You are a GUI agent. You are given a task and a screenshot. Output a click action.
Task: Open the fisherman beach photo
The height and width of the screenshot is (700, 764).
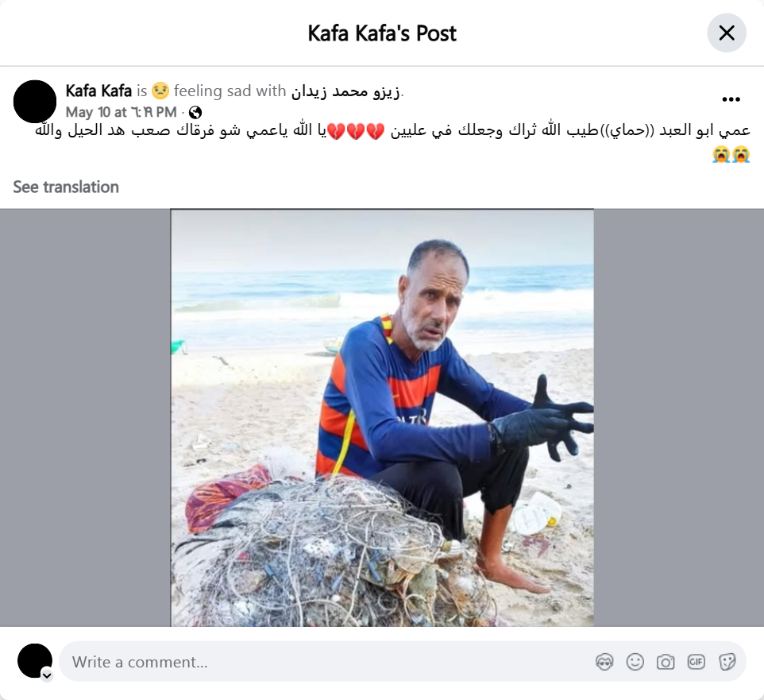(382, 418)
